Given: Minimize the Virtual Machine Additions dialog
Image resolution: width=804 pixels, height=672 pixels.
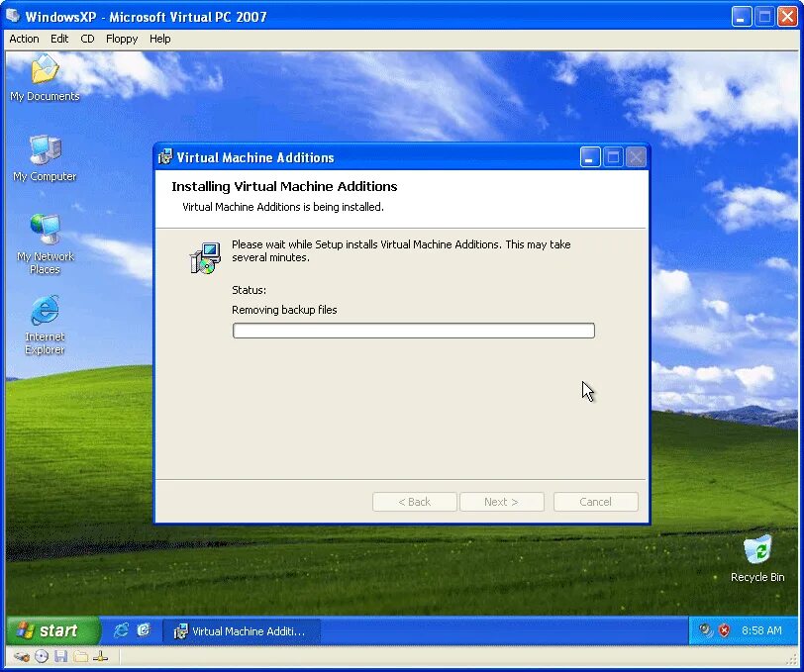Looking at the screenshot, I should pyautogui.click(x=590, y=156).
